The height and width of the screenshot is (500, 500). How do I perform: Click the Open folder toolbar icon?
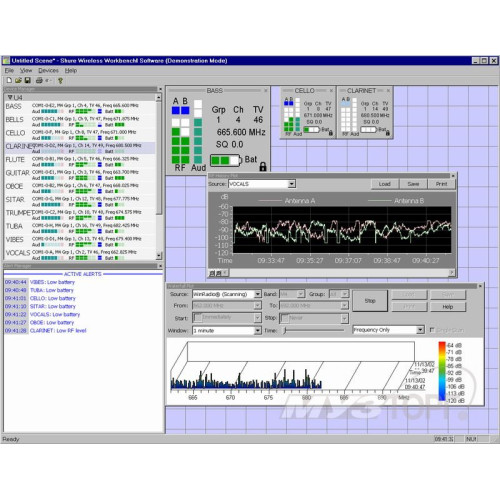[18, 80]
